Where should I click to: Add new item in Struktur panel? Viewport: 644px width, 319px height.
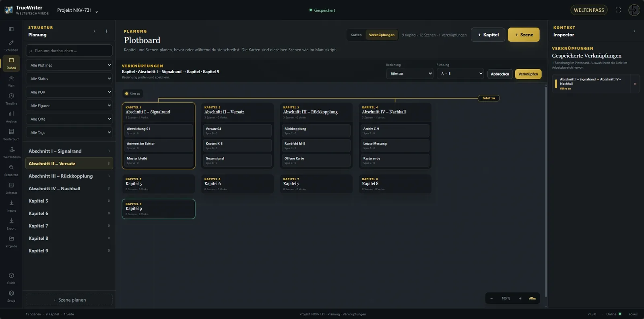[106, 31]
